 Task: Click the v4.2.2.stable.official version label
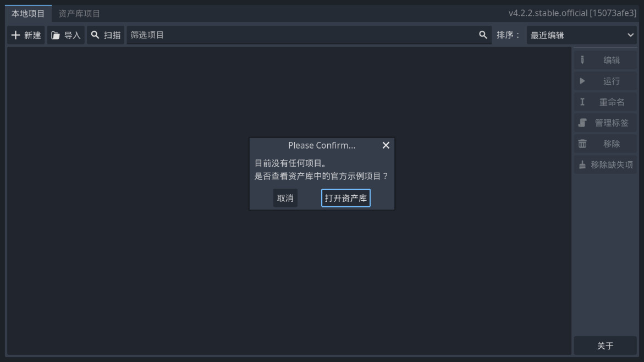(572, 13)
